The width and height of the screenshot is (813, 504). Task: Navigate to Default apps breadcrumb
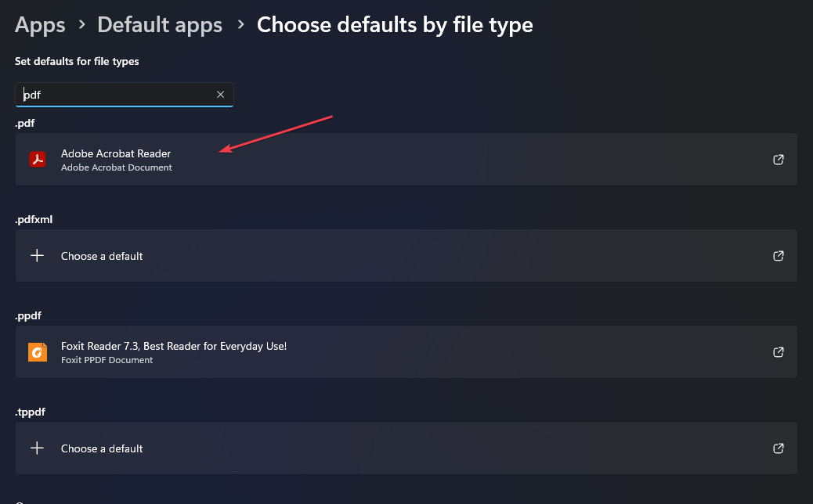click(160, 25)
